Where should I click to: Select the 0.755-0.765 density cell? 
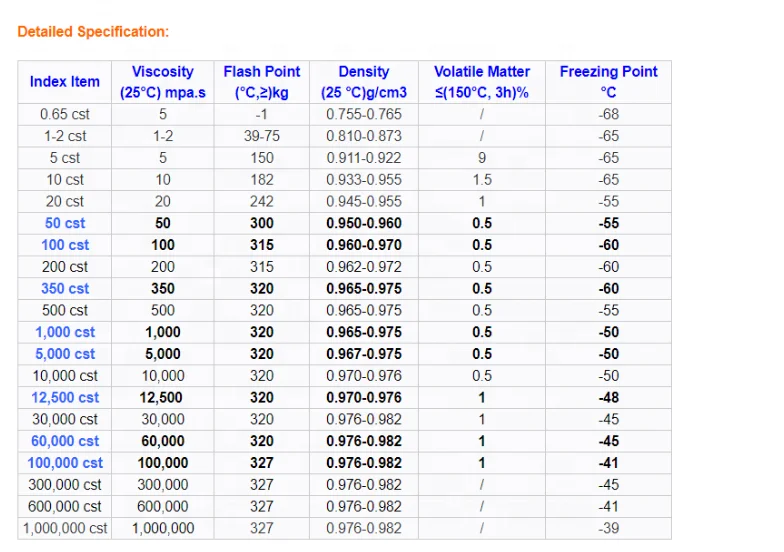tap(364, 114)
